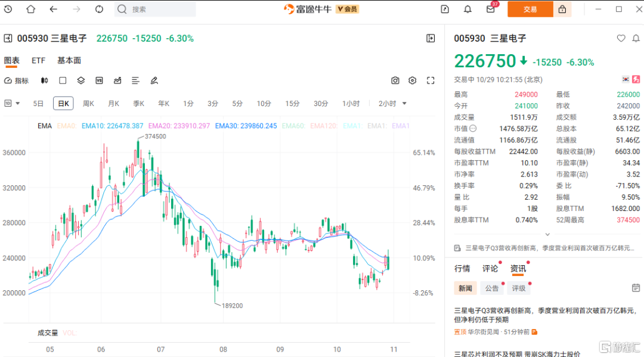Select the candlestick chart type icon
644x357 pixels.
point(44,80)
